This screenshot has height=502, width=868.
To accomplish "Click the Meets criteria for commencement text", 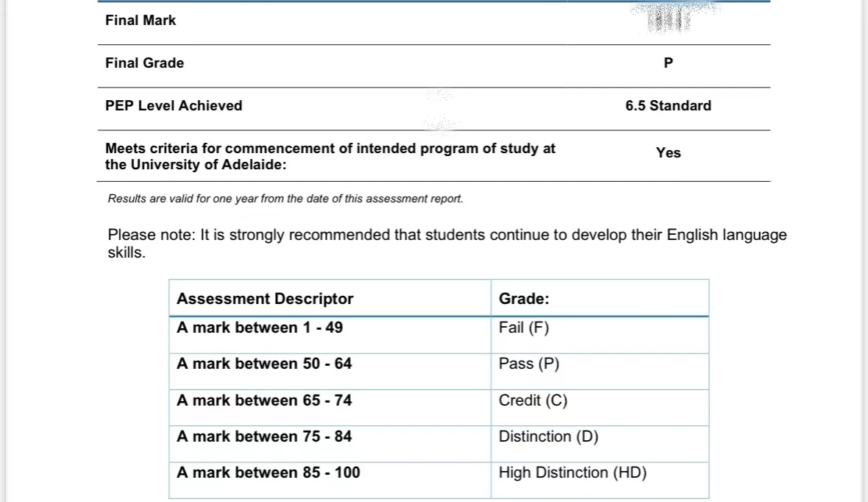I will [x=330, y=157].
